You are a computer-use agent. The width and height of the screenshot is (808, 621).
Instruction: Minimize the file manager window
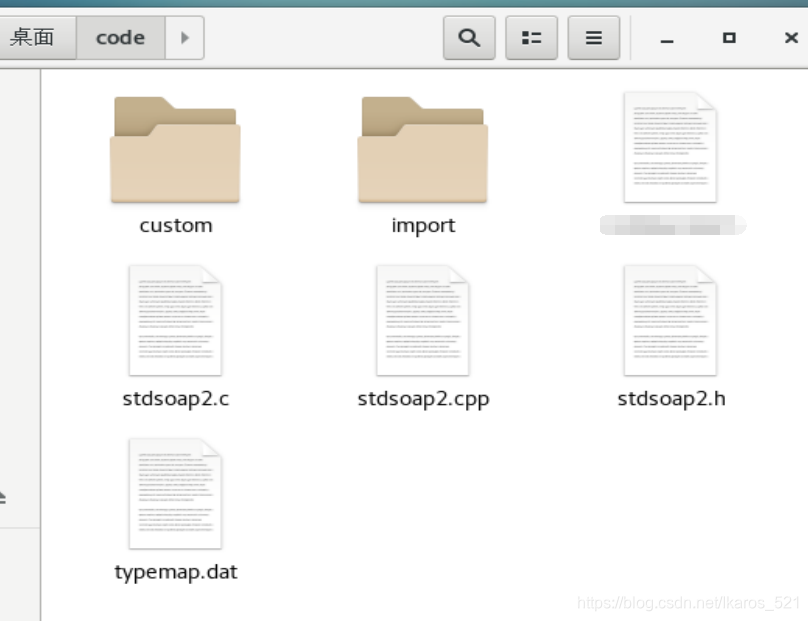click(667, 39)
